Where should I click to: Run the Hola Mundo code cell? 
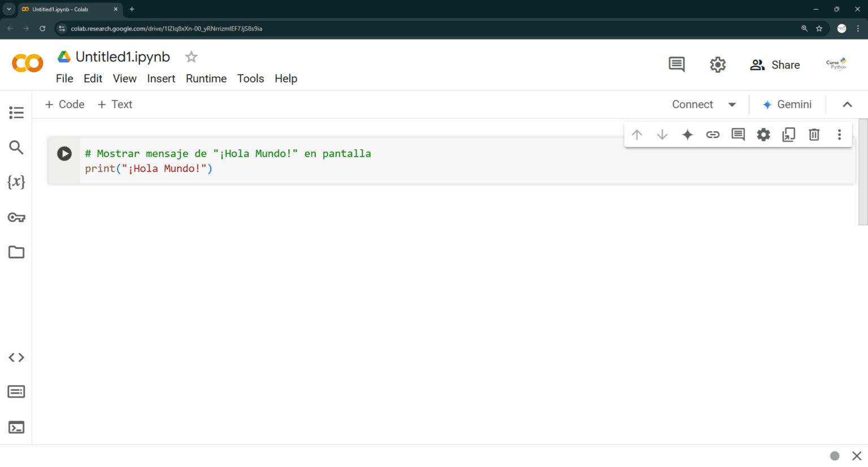tap(64, 153)
